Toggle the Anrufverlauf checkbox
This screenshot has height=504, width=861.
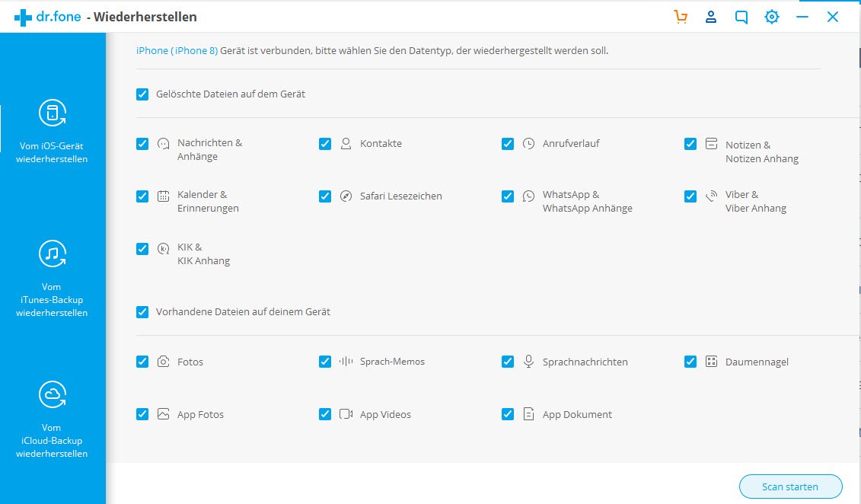[x=508, y=144]
